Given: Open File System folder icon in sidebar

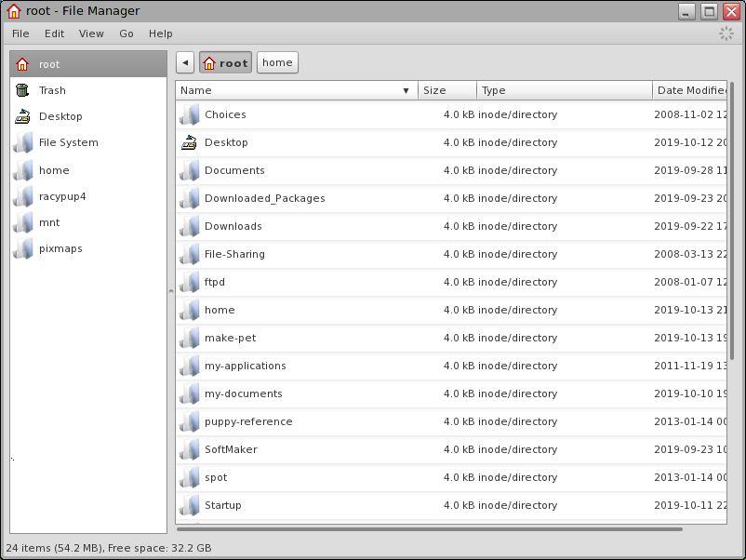Looking at the screenshot, I should coord(22,142).
